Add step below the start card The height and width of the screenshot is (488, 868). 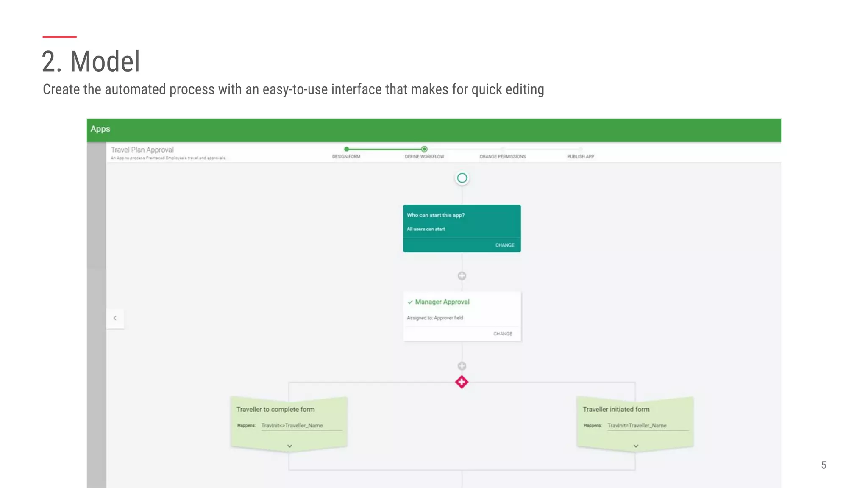coord(462,276)
